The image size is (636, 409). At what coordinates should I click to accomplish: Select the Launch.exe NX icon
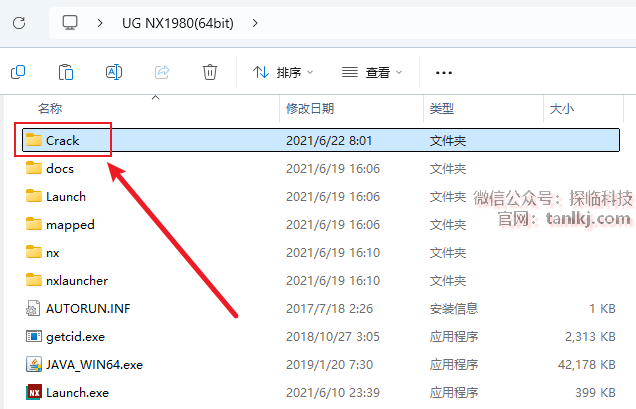click(34, 392)
